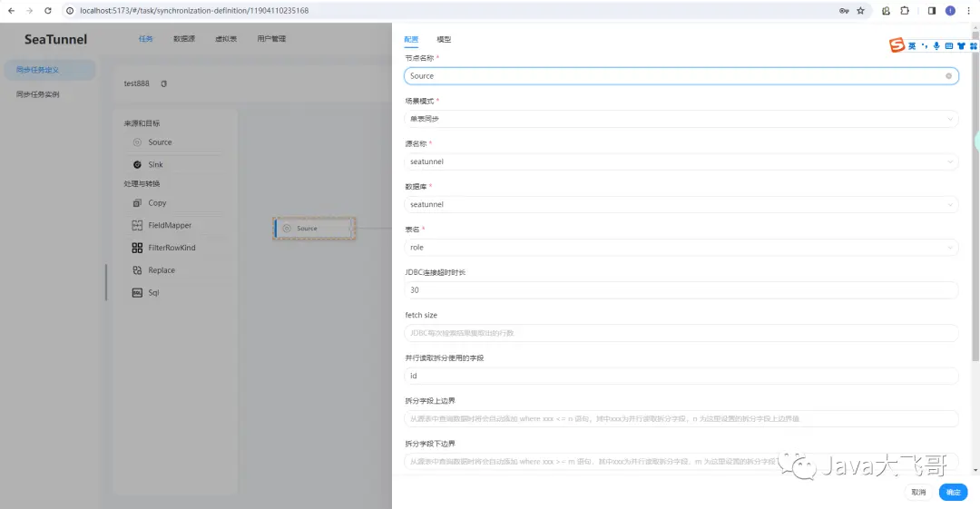
Task: Click the Replace transform icon
Action: coord(138,270)
